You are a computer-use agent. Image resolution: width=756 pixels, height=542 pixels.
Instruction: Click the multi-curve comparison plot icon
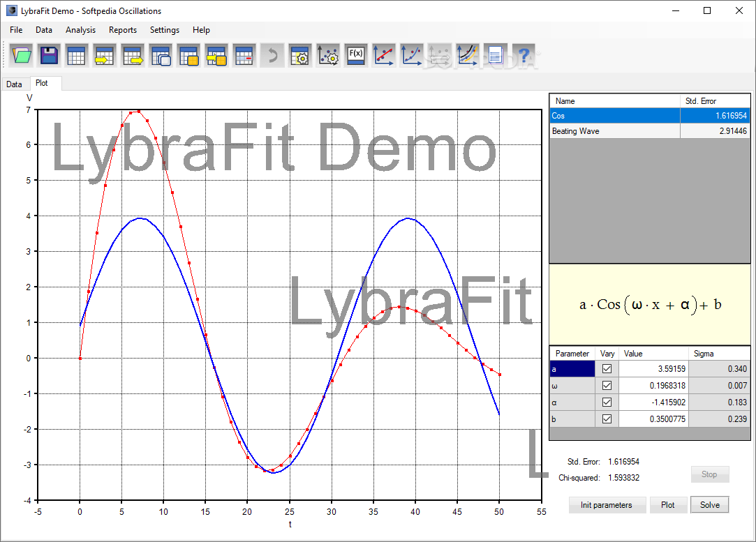pos(468,55)
